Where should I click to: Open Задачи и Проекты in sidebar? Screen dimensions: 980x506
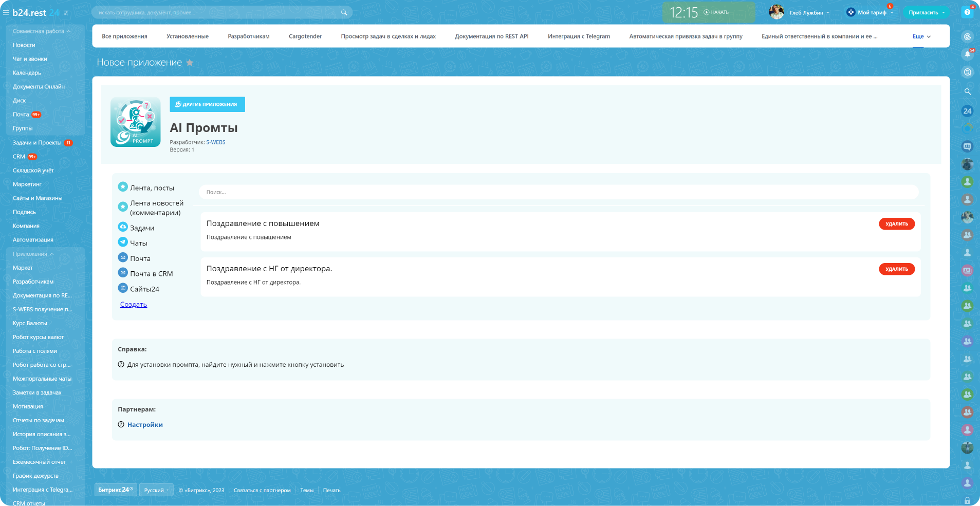[x=37, y=143]
